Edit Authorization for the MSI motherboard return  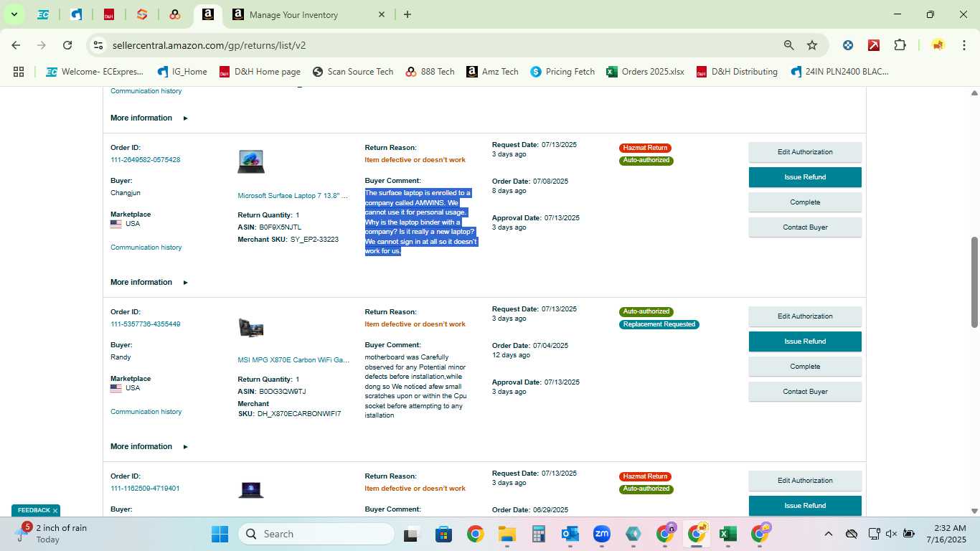pos(805,316)
